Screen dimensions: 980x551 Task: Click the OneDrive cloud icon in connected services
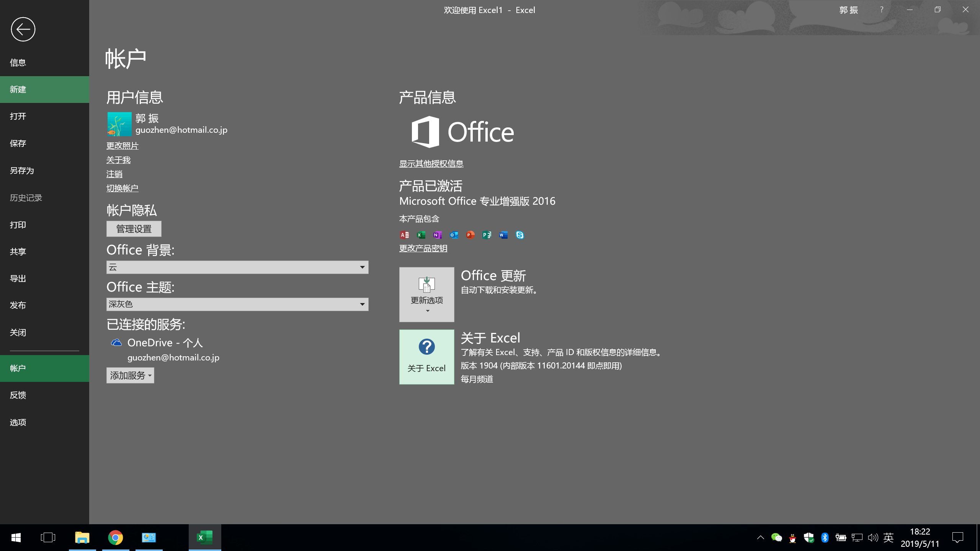[116, 342]
